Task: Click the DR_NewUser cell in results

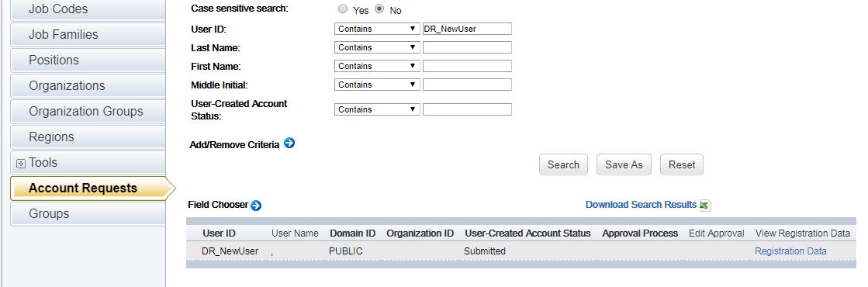Action: (230, 251)
